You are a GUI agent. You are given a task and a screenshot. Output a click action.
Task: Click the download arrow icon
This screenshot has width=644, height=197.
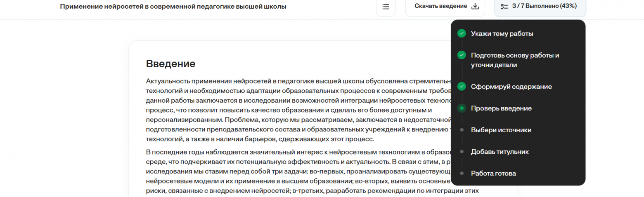475,6
